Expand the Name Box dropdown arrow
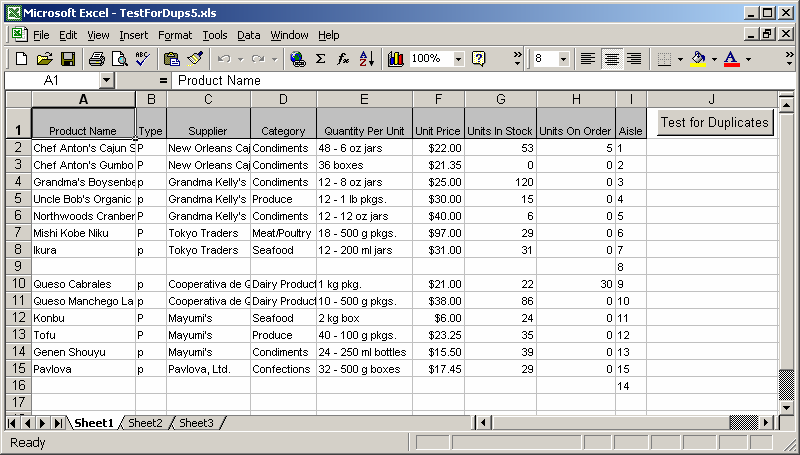Viewport: 800px width, 455px height. click(106, 80)
